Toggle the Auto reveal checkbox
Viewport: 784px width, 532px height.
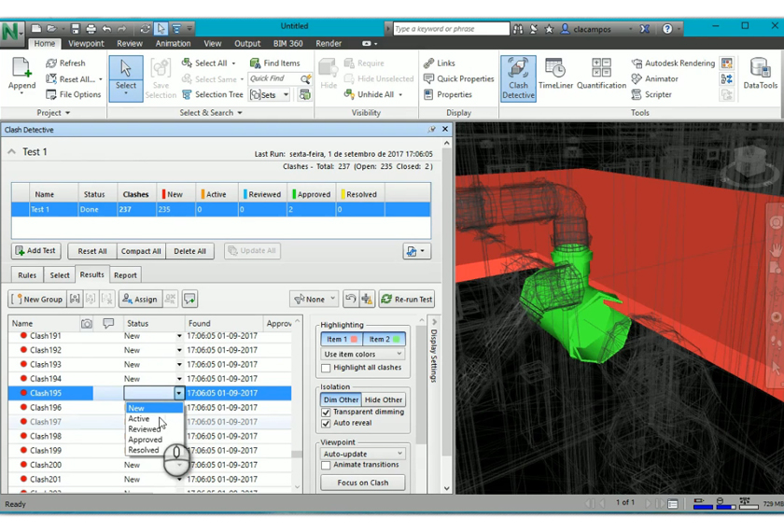click(327, 423)
